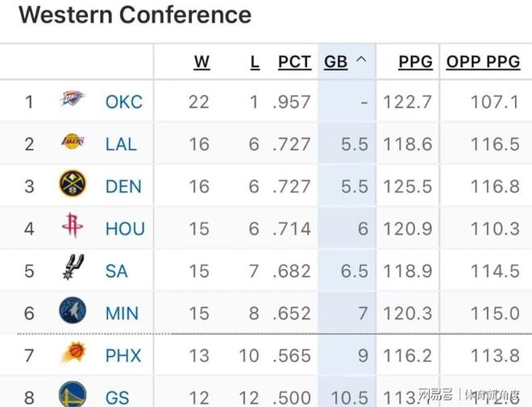Click the Denver Nuggets logo
This screenshot has width=532, height=407.
click(73, 185)
